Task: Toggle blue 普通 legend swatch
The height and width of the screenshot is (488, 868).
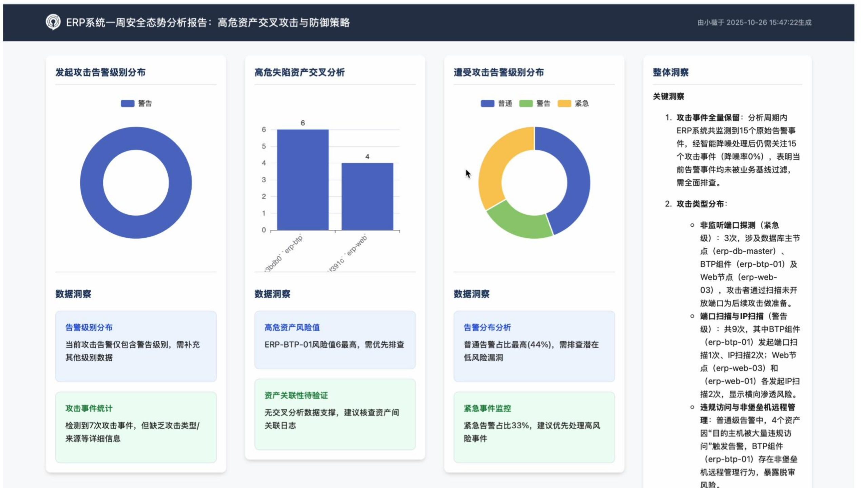Action: click(x=487, y=103)
